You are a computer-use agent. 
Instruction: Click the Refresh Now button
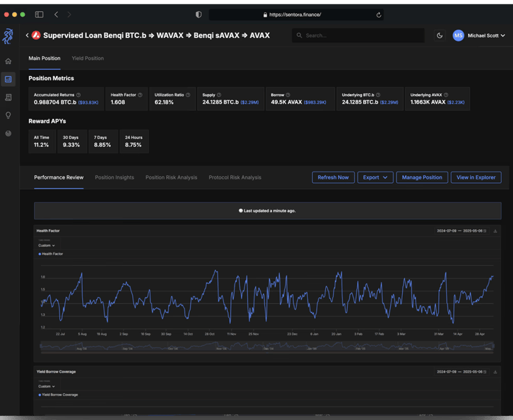333,178
